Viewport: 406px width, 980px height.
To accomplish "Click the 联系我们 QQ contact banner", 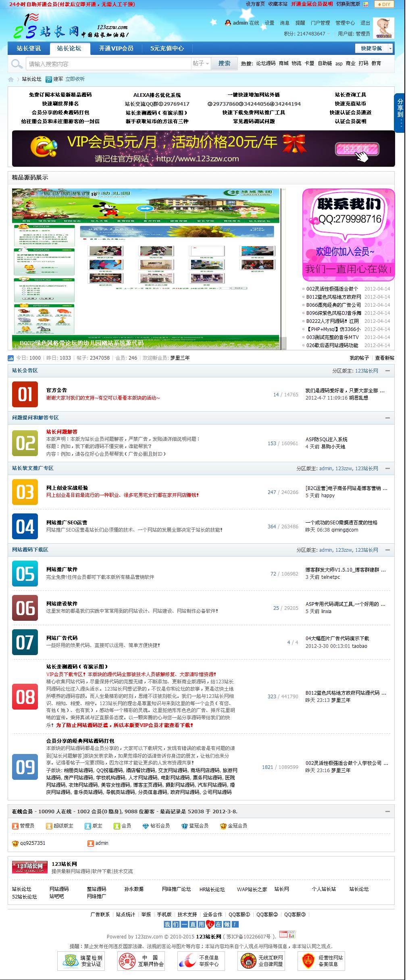I will tap(348, 235).
